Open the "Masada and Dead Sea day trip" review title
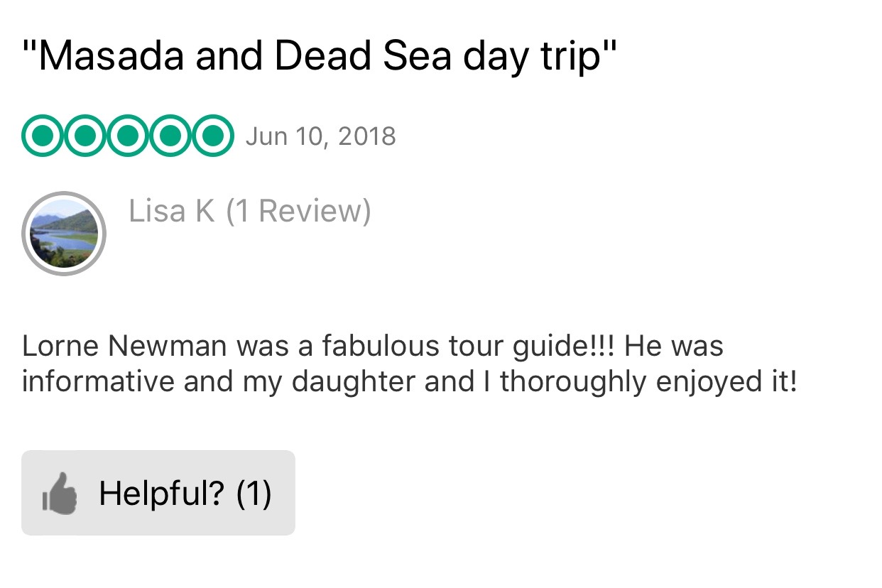This screenshot has width=882, height=588. coord(319,55)
